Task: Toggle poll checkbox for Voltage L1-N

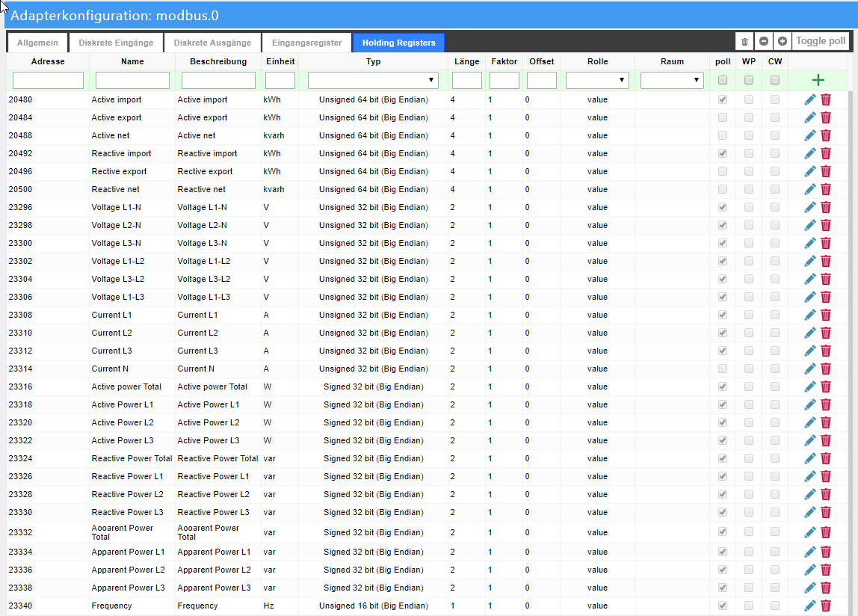Action: click(723, 207)
